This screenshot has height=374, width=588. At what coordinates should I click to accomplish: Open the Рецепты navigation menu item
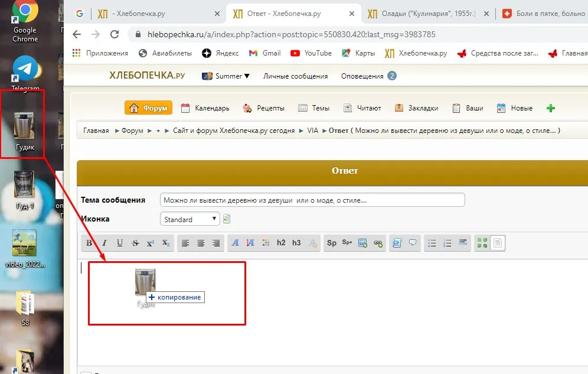point(264,108)
